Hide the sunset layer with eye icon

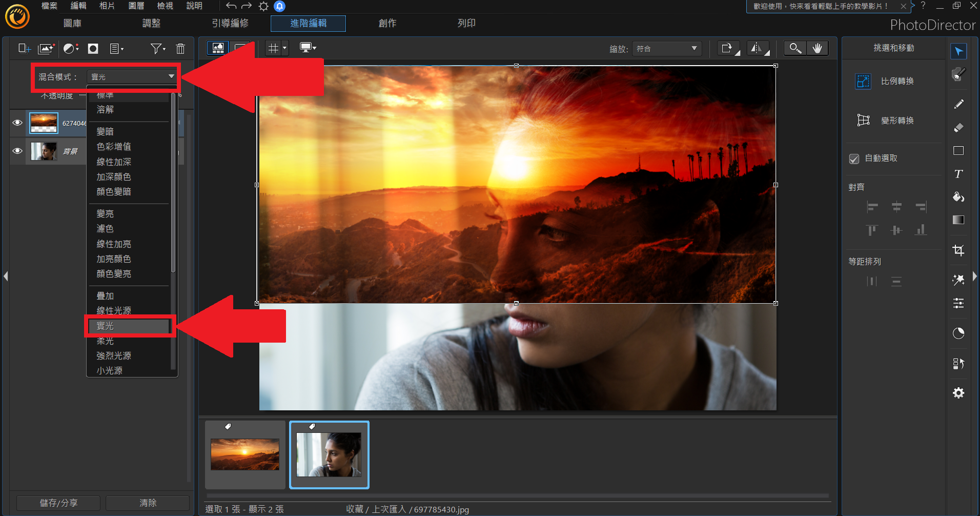(17, 123)
